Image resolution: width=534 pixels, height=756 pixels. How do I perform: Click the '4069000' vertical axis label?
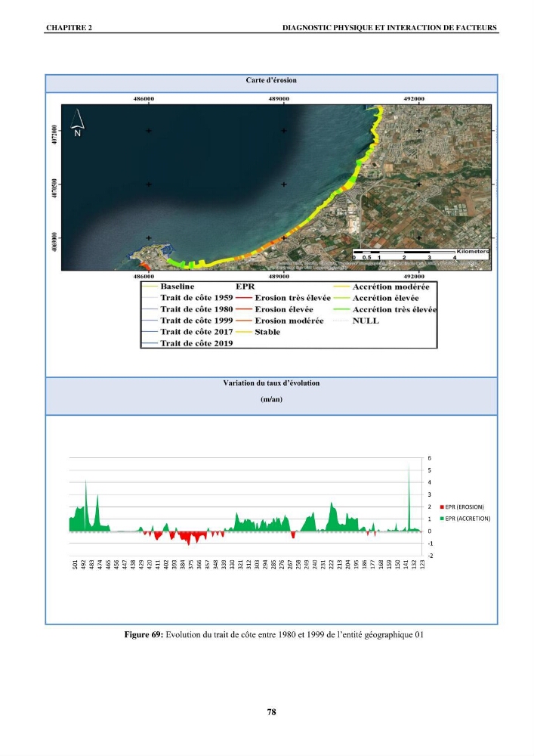click(54, 242)
